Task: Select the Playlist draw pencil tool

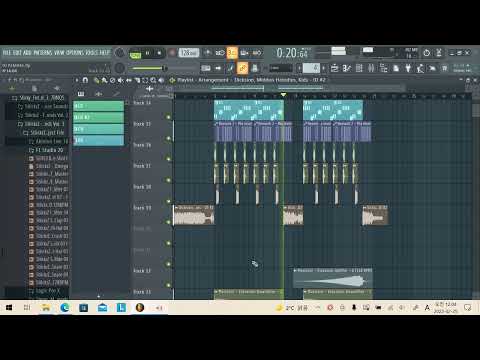Action: 96,80
